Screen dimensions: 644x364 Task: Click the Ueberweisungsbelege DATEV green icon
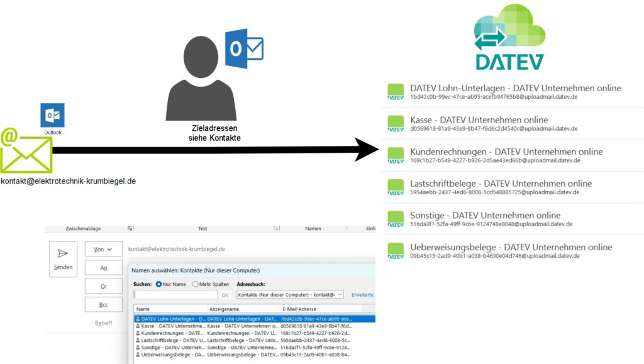(x=396, y=251)
